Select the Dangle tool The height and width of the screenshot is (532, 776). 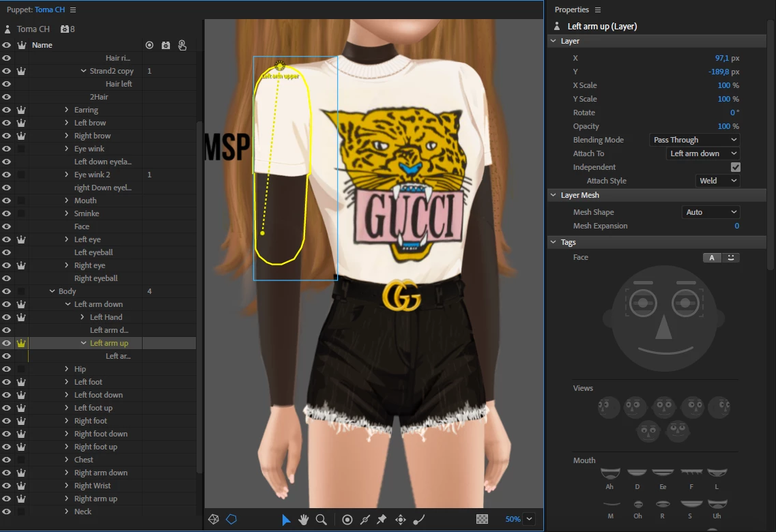tap(418, 519)
